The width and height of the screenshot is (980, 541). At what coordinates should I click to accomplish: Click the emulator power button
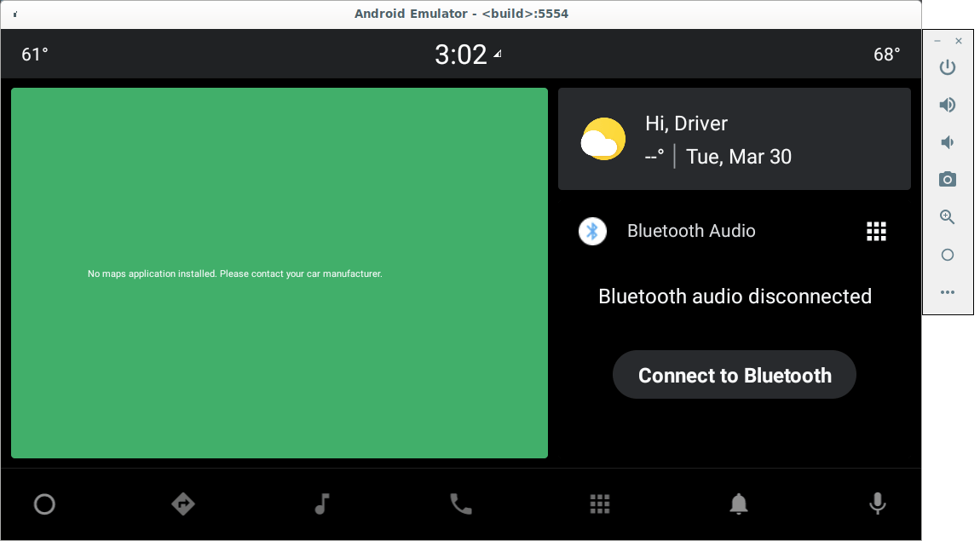948,66
